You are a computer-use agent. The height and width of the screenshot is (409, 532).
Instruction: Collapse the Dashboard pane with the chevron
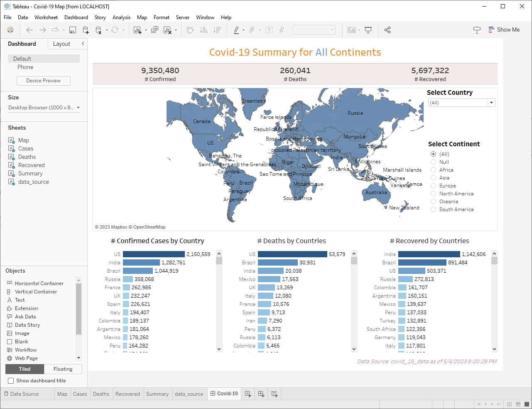(82, 44)
